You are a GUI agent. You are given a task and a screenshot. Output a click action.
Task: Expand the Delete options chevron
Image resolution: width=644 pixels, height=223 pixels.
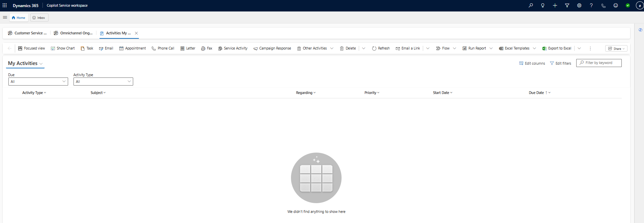click(363, 49)
